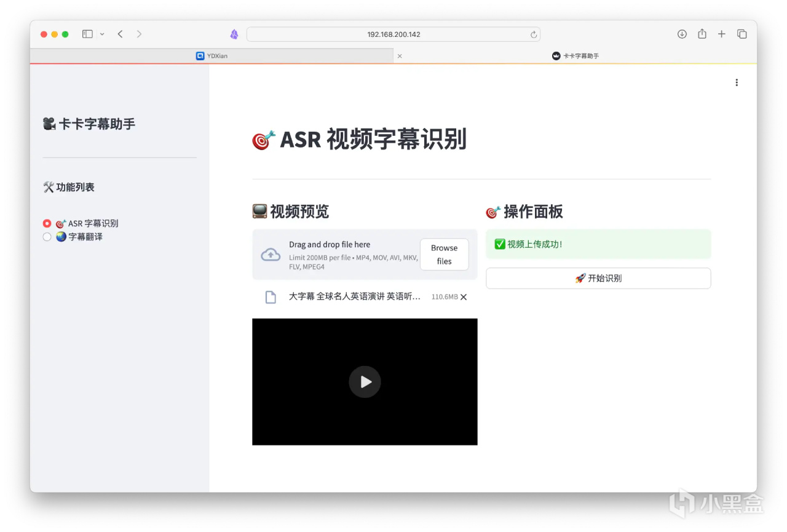Play the uploaded video preview
The width and height of the screenshot is (787, 532).
click(365, 382)
